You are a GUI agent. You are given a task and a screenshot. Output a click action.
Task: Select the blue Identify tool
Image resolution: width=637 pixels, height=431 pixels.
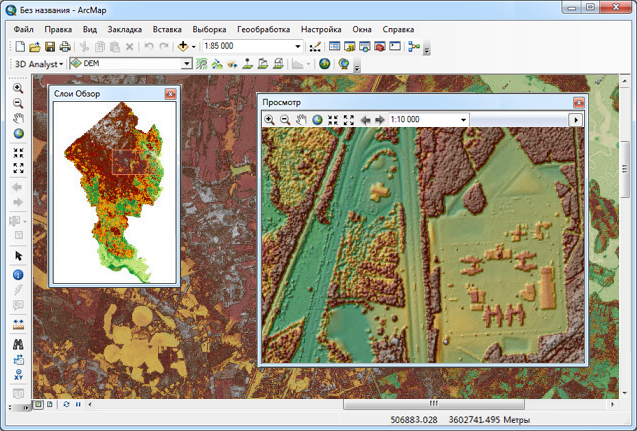click(18, 275)
